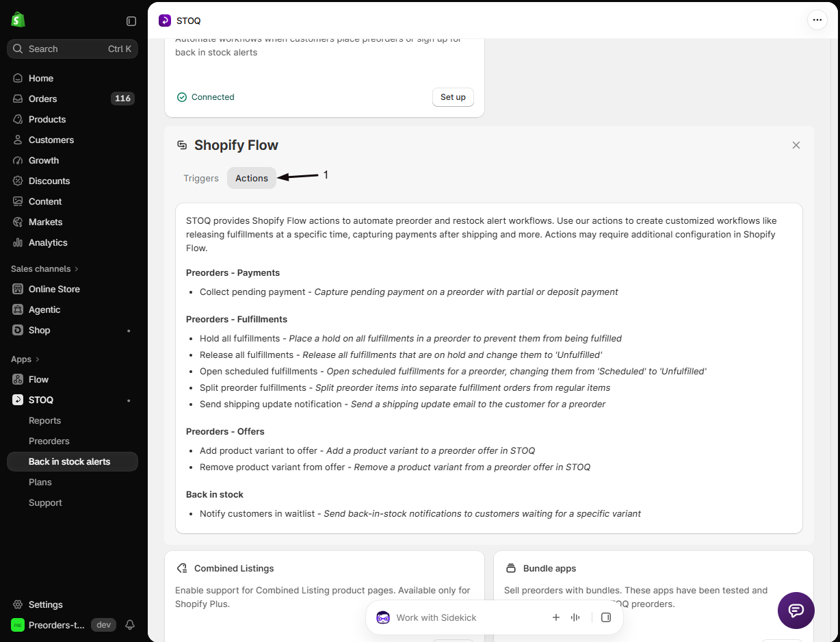Expand the Apps section chevron
The height and width of the screenshot is (642, 840).
pyautogui.click(x=38, y=359)
